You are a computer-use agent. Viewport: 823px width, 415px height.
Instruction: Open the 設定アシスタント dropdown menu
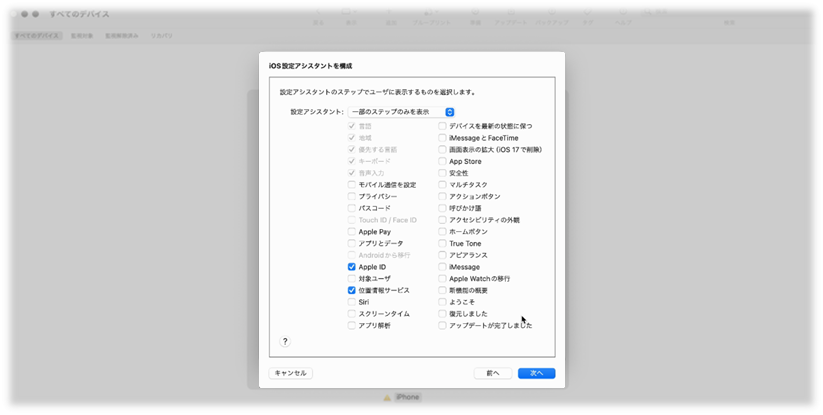[x=401, y=112]
